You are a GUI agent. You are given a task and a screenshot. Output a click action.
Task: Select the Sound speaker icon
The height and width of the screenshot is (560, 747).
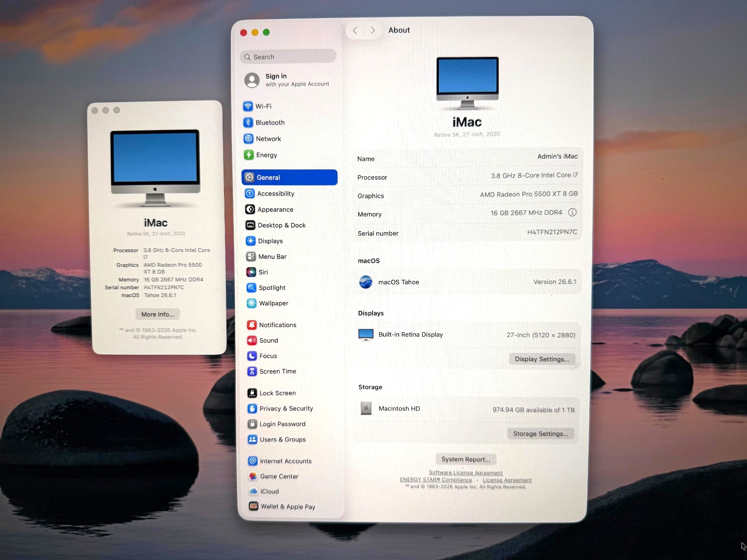252,341
